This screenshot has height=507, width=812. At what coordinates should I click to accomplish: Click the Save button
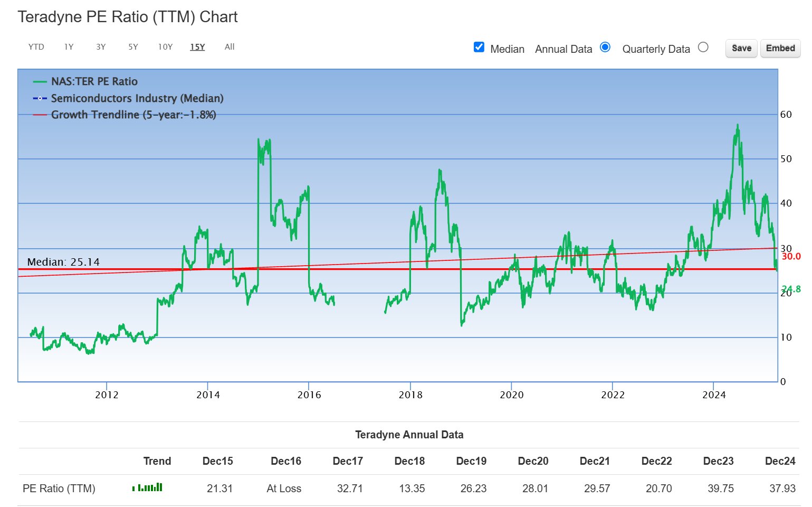[x=741, y=48]
